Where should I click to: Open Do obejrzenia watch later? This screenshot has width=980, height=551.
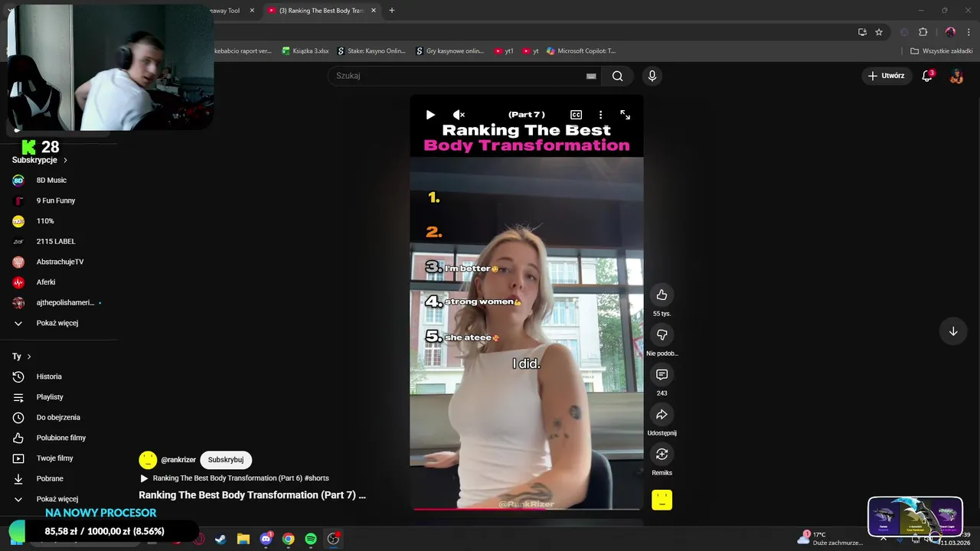58,417
